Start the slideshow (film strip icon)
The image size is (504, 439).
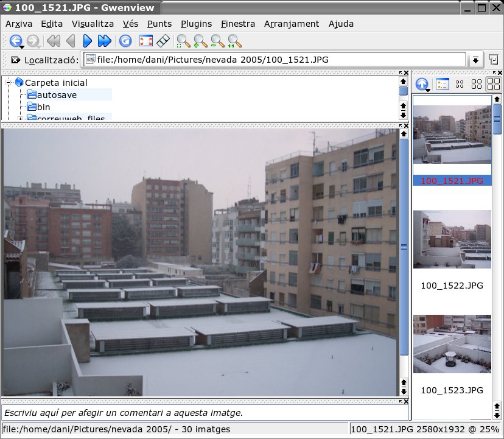pyautogui.click(x=163, y=41)
